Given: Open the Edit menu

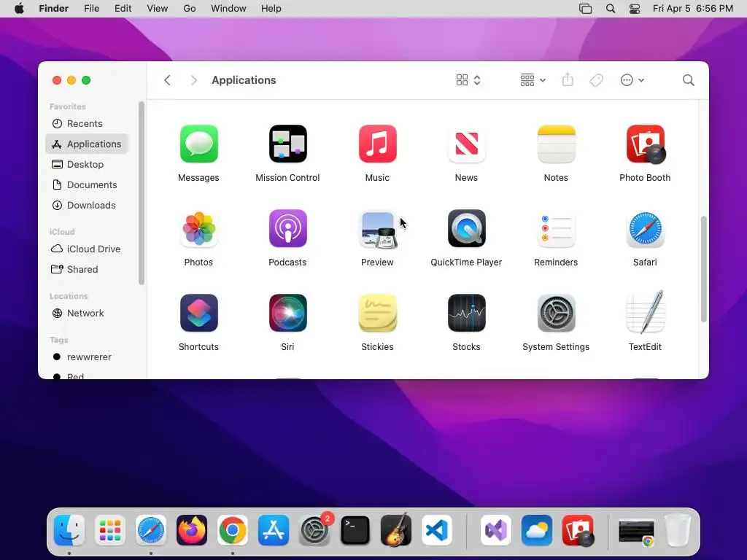Looking at the screenshot, I should (123, 9).
